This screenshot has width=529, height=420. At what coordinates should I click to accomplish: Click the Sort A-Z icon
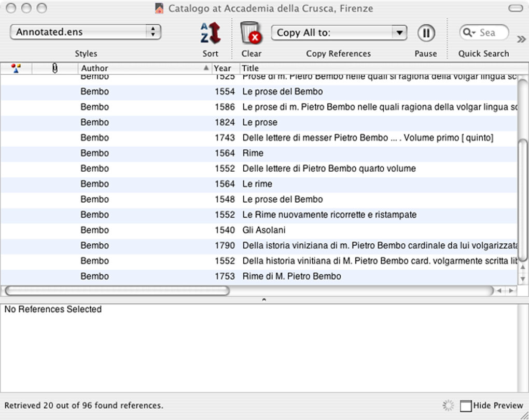coord(211,33)
